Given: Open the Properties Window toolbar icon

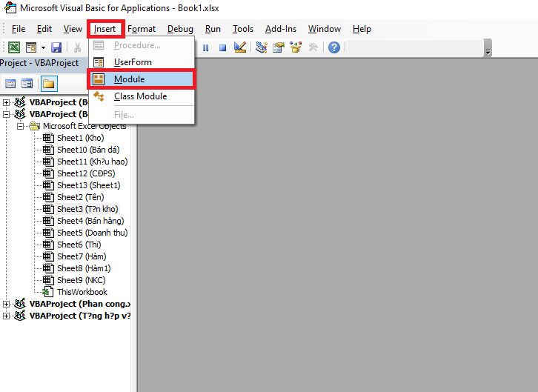Looking at the screenshot, I should pos(279,47).
